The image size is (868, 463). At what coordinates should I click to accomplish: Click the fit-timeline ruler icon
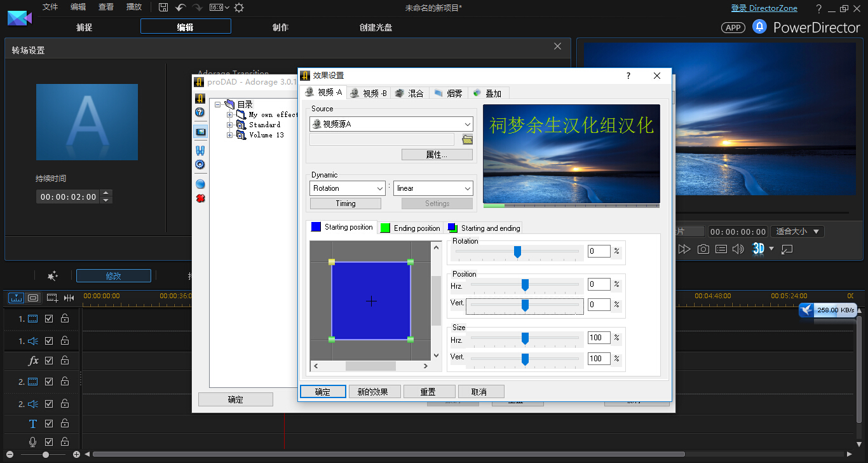click(x=69, y=298)
